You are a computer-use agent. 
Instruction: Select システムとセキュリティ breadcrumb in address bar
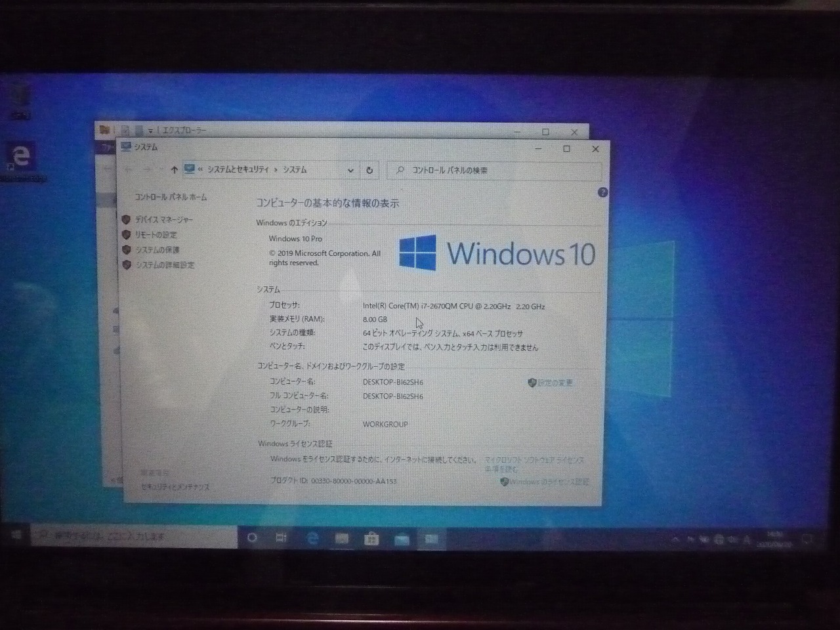point(238,170)
